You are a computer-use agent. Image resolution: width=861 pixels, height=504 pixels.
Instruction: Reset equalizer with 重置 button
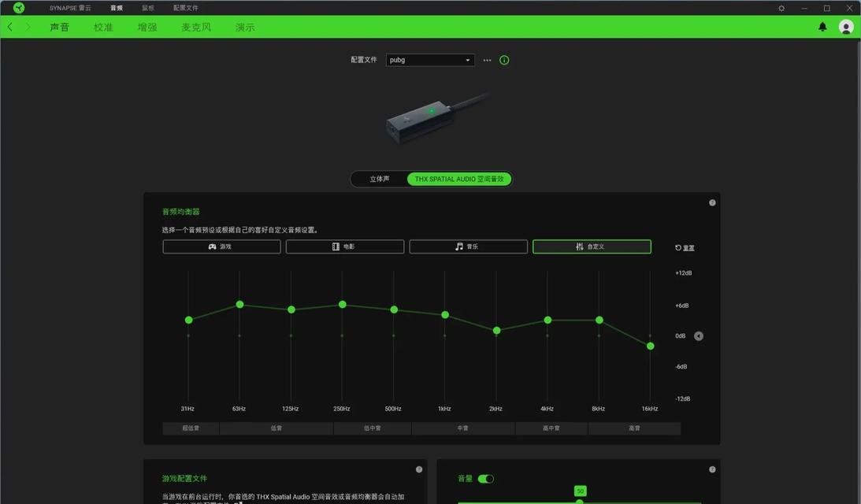[685, 247]
